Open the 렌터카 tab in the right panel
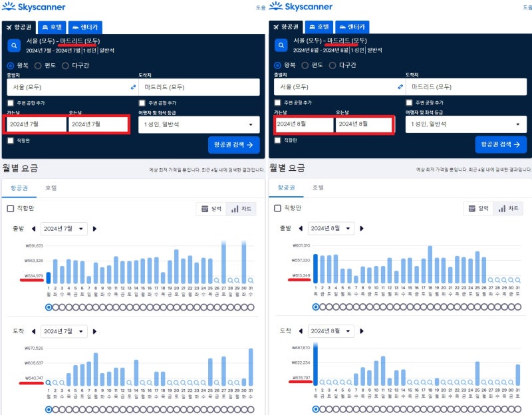The width and height of the screenshot is (532, 415). tap(352, 27)
